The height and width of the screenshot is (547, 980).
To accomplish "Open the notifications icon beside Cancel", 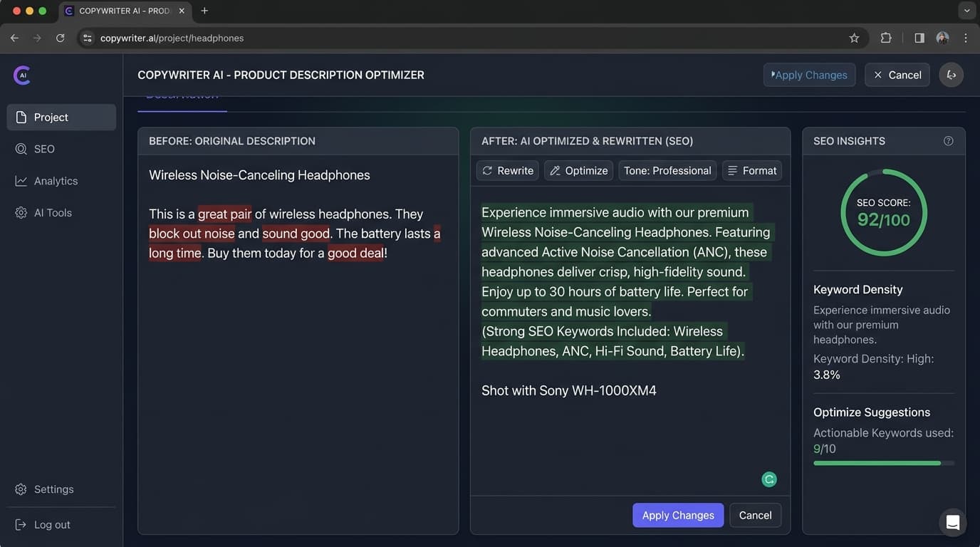I will pos(952,74).
